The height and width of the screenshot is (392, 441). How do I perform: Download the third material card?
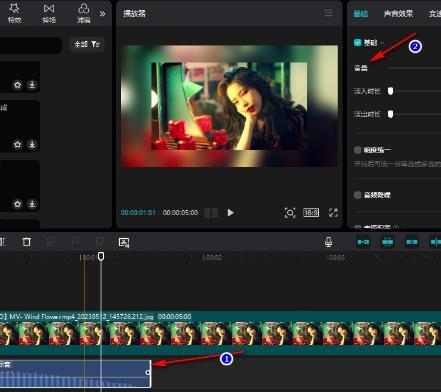32,204
